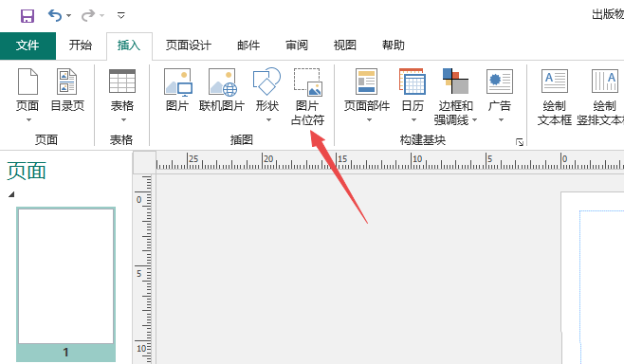624x364 pixels.
Task: Click the 形状 shapes icon
Action: coord(266,82)
